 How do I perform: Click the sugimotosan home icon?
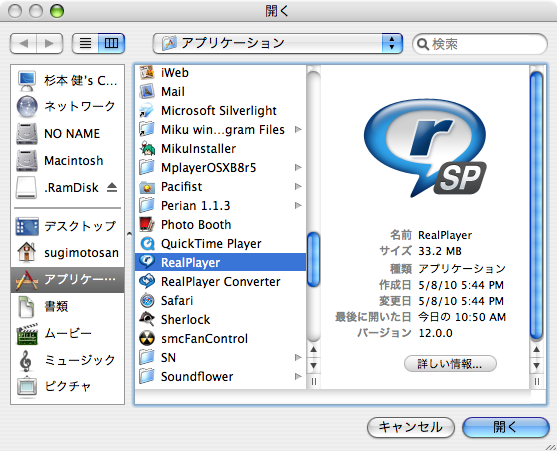pyautogui.click(x=27, y=252)
